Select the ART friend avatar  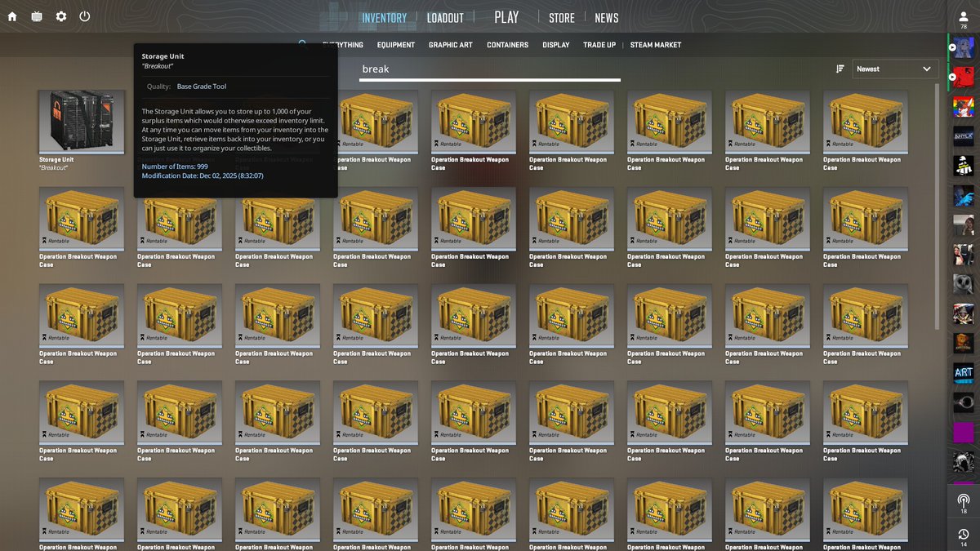coord(964,372)
